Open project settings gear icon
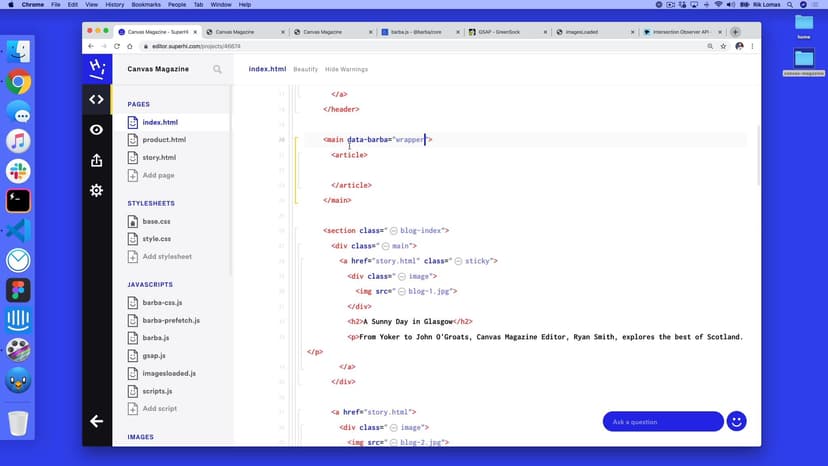The width and height of the screenshot is (828, 466). tap(96, 190)
